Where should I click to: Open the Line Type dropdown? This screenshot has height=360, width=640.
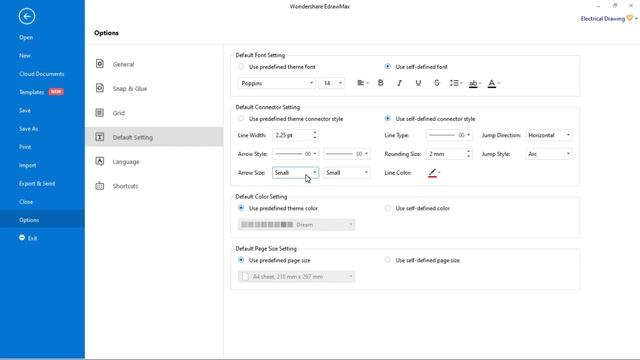click(x=449, y=135)
